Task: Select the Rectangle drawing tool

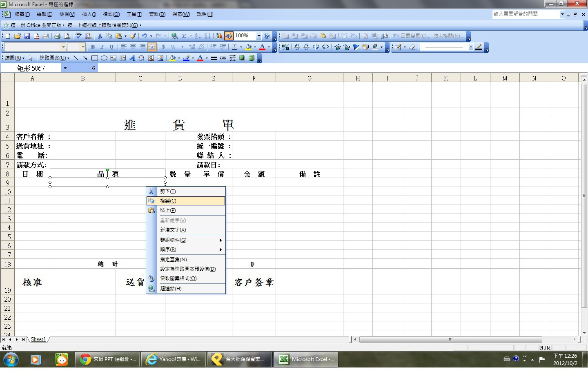Action: coord(95,58)
